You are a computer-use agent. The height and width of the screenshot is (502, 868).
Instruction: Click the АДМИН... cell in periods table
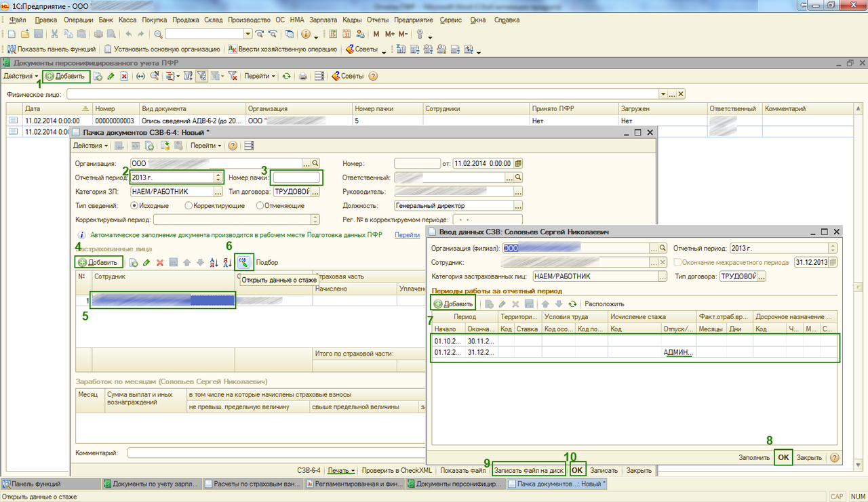[x=679, y=352]
